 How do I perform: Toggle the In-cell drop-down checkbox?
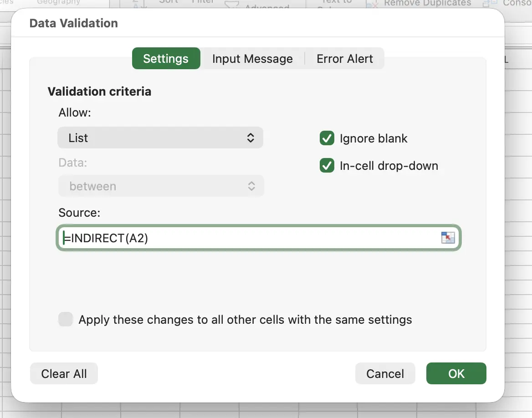(327, 166)
